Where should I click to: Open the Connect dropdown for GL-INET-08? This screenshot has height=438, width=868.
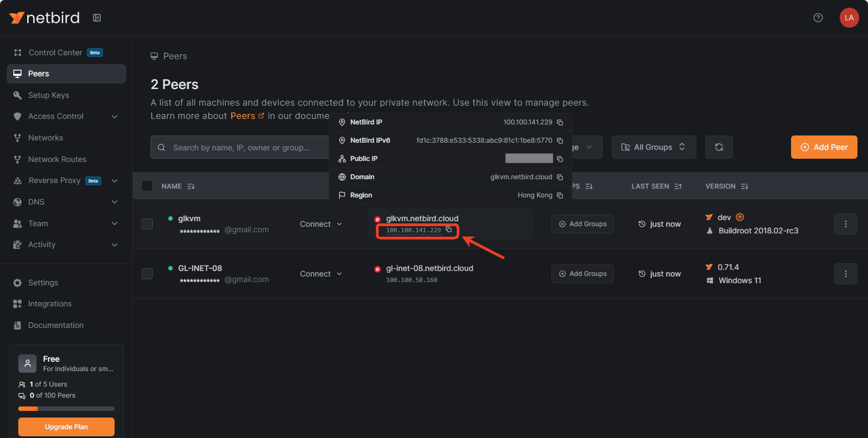pyautogui.click(x=321, y=274)
